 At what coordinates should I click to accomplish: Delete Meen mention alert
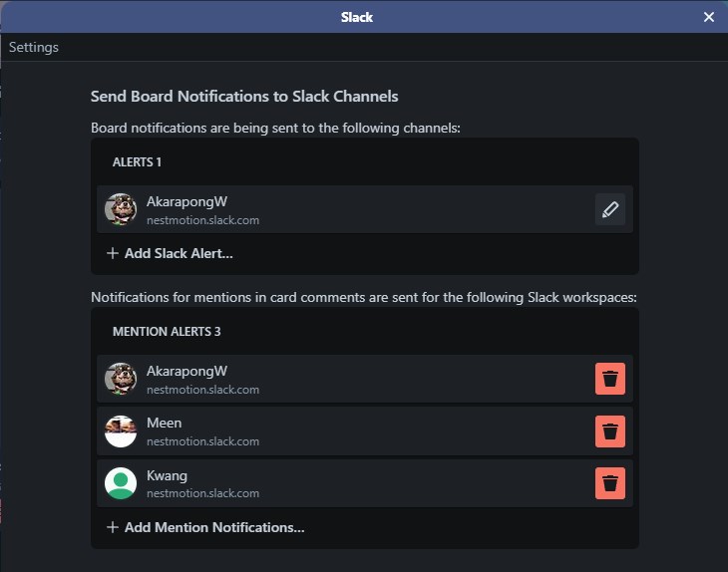pos(610,431)
